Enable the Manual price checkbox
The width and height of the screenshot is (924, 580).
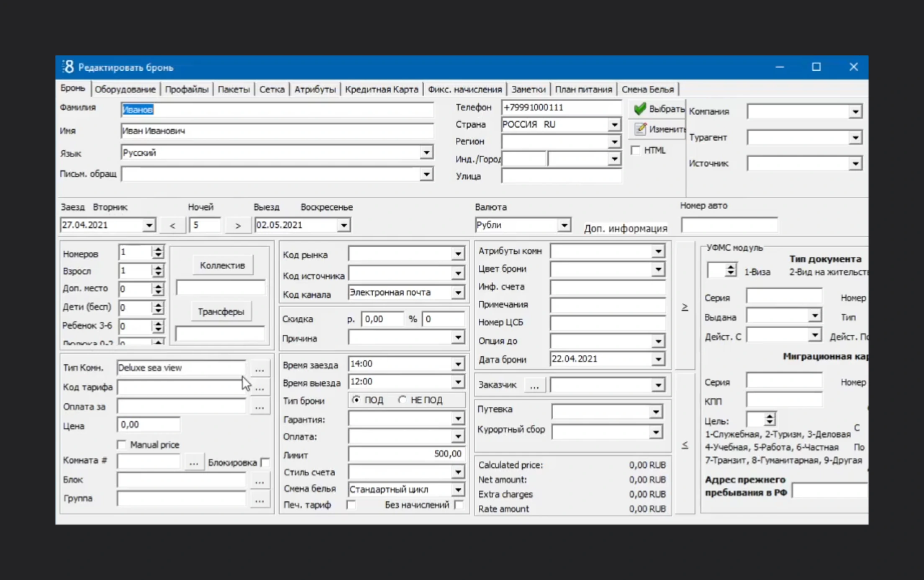121,445
